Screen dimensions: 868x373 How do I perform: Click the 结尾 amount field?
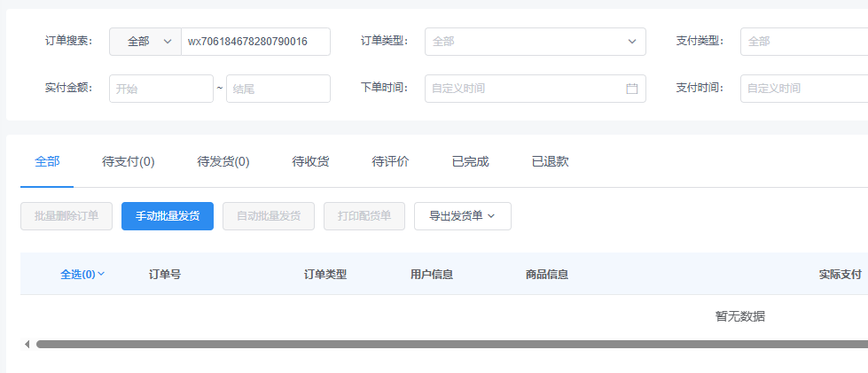[278, 89]
